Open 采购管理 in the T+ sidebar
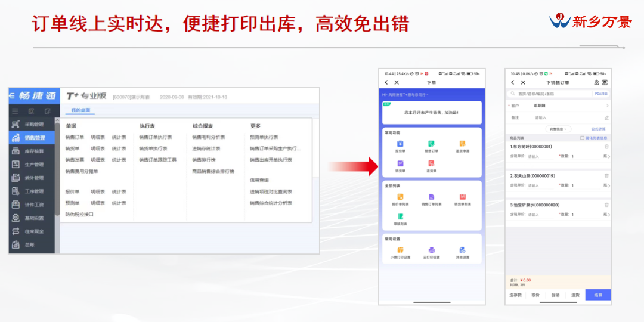 [x=32, y=125]
